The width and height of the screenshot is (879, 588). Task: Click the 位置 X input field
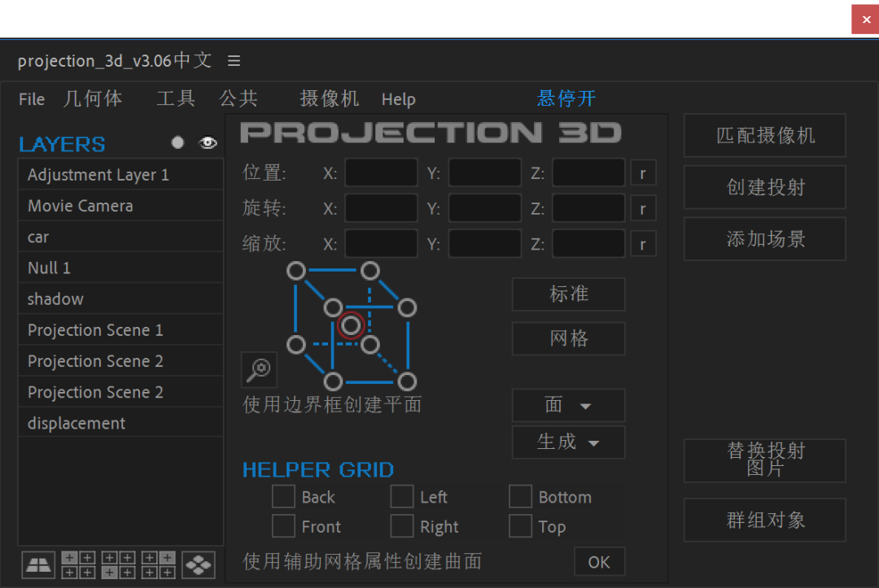381,172
